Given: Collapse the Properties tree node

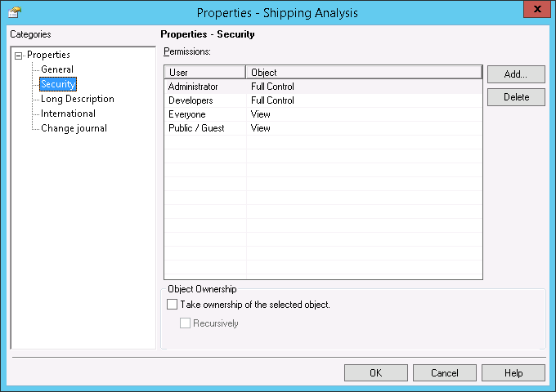Looking at the screenshot, I should [x=18, y=56].
